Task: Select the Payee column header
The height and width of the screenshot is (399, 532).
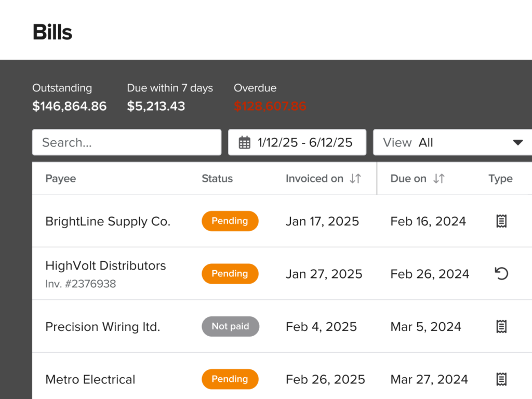Action: pyautogui.click(x=61, y=178)
